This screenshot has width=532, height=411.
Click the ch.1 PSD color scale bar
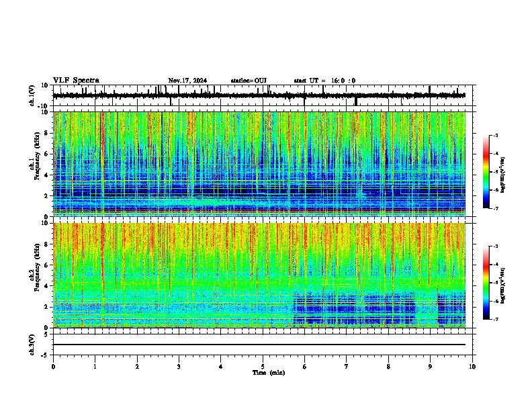486,172
